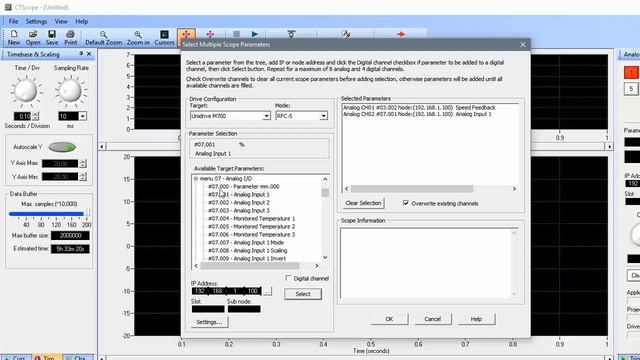Select #07.002 - Analog Input 2

tap(239, 202)
